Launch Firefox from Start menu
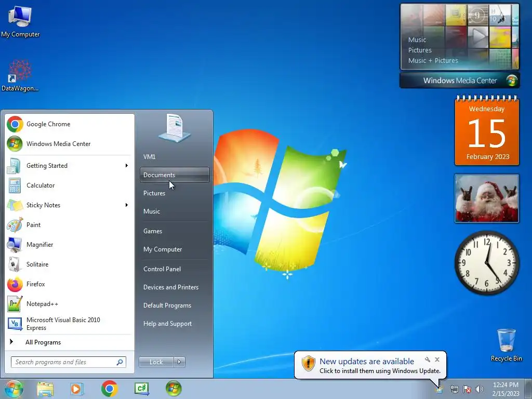Screen dimensions: 532x399 69,284
